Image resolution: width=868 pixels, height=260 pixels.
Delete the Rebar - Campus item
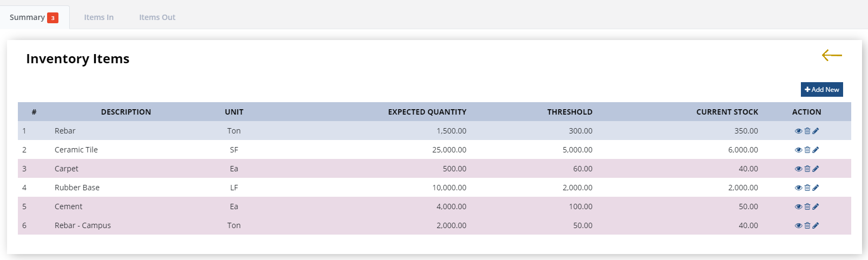click(x=807, y=225)
